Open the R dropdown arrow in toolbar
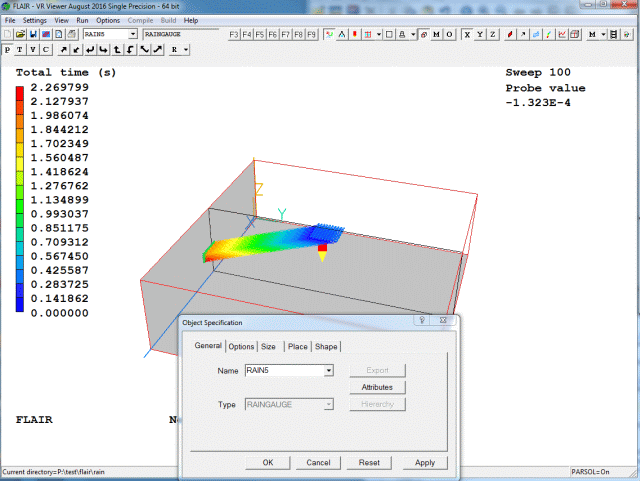 (185, 49)
